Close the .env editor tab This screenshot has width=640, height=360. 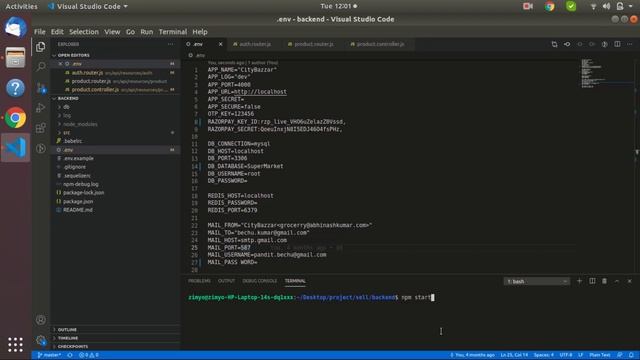[220, 44]
